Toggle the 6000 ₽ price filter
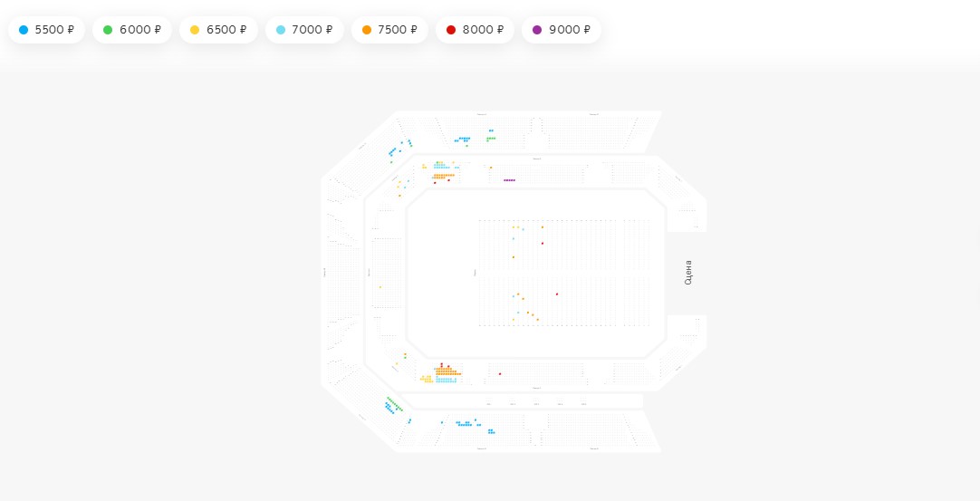The height and width of the screenshot is (501, 980). pos(131,30)
